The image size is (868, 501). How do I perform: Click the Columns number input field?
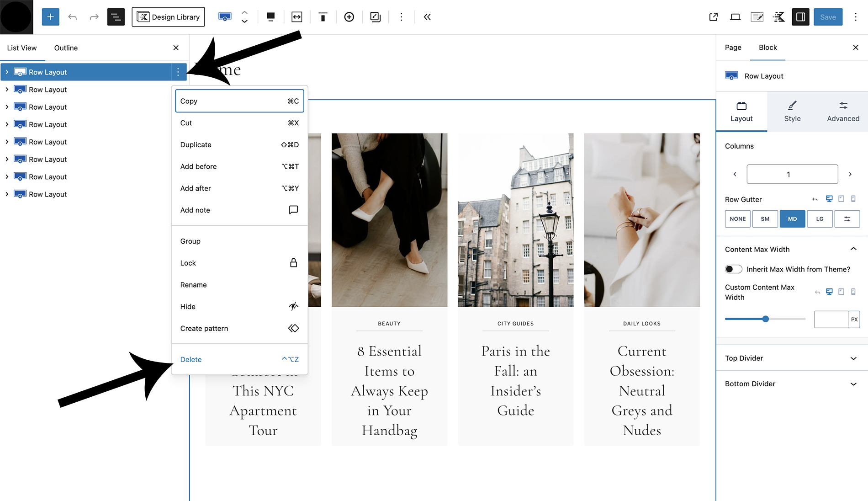click(x=792, y=174)
